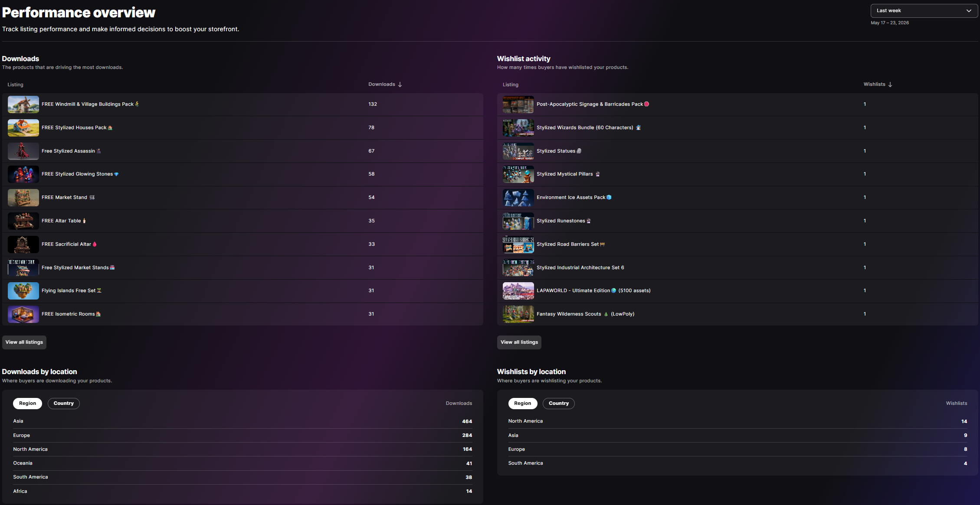
Task: Open Stylized Road Barriers Set thumbnail
Action: pos(518,244)
